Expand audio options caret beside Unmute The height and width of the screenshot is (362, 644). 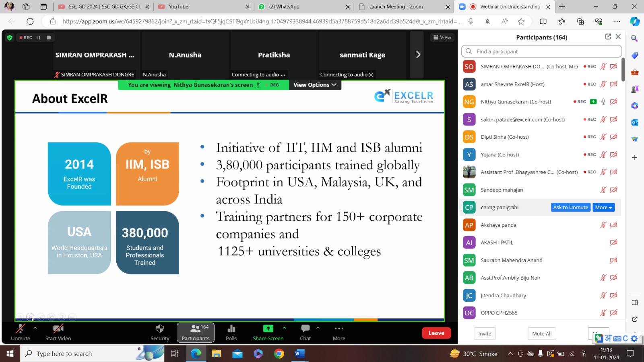coord(35,328)
